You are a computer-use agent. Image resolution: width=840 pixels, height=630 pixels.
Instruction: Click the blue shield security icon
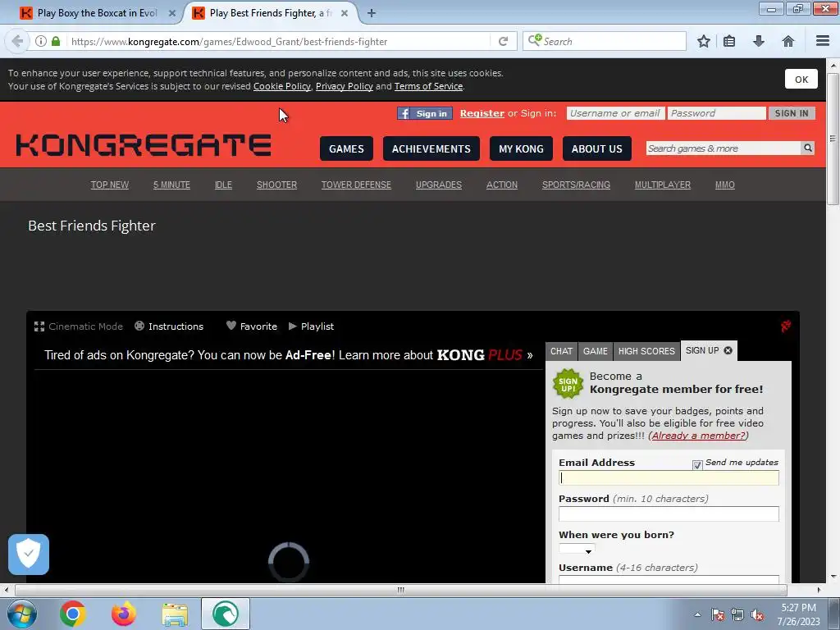[x=29, y=554]
